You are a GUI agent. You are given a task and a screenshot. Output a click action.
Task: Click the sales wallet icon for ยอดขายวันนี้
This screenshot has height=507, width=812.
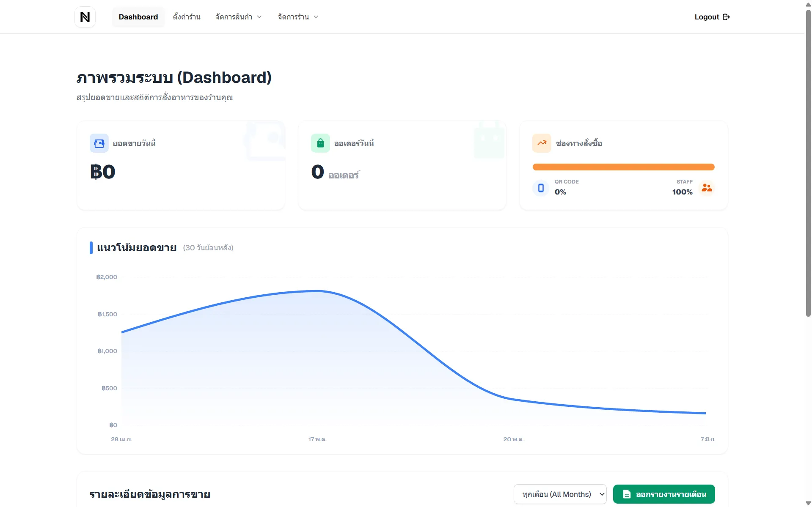(x=99, y=143)
